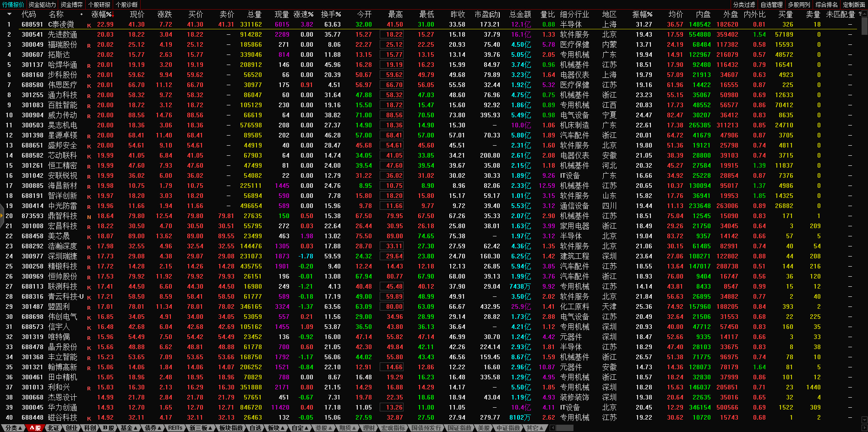Expand the 基金 menu in bottom tab bar

pos(129,428)
